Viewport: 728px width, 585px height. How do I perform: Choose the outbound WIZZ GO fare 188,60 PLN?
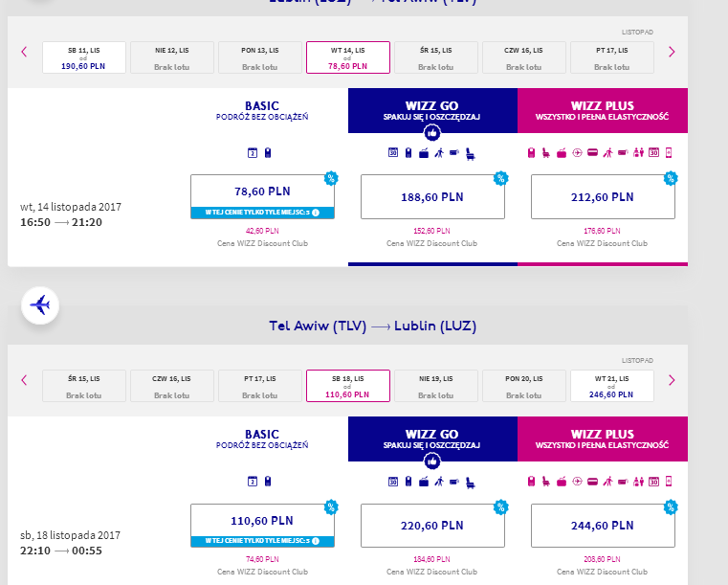pyautogui.click(x=432, y=196)
